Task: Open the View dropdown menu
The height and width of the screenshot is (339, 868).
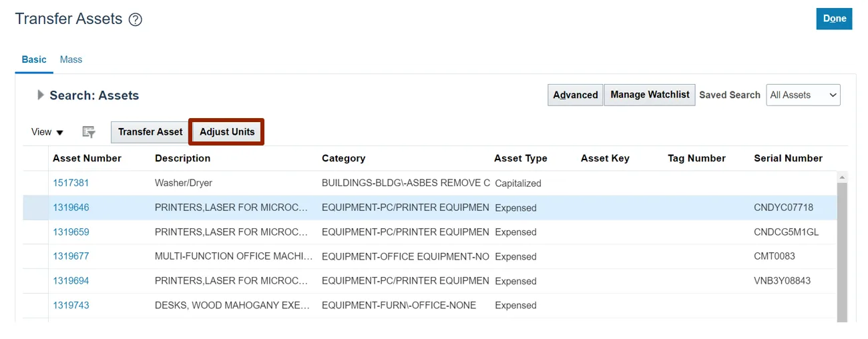Action: [x=47, y=132]
